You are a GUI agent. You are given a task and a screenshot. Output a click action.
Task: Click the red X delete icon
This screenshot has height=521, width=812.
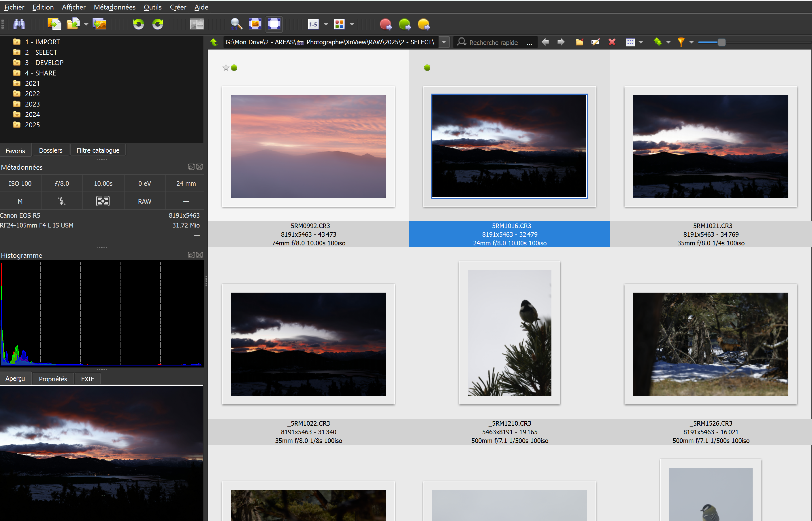click(612, 42)
